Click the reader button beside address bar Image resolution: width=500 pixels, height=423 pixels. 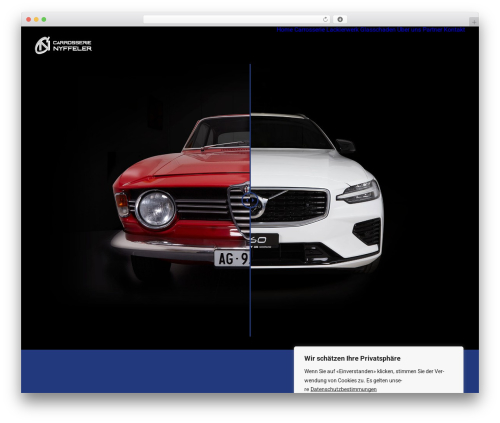point(340,19)
